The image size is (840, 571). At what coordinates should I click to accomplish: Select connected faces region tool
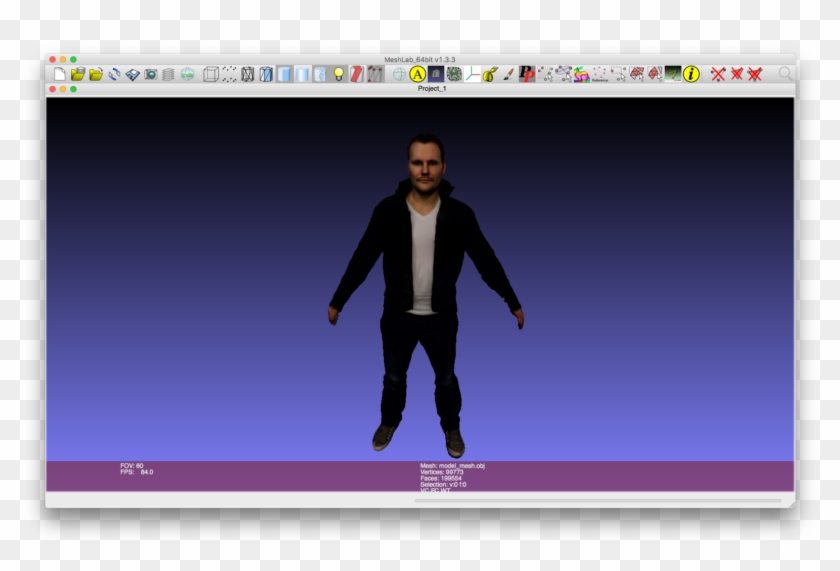point(655,74)
